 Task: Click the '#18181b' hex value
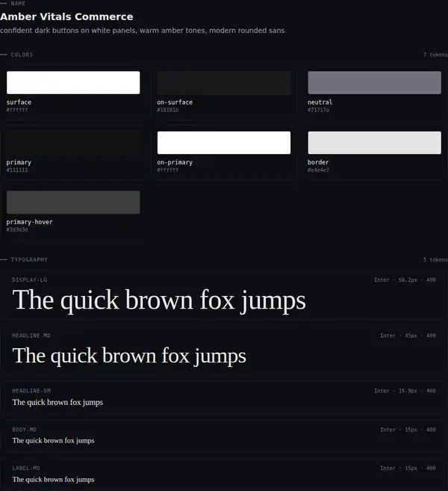click(168, 110)
